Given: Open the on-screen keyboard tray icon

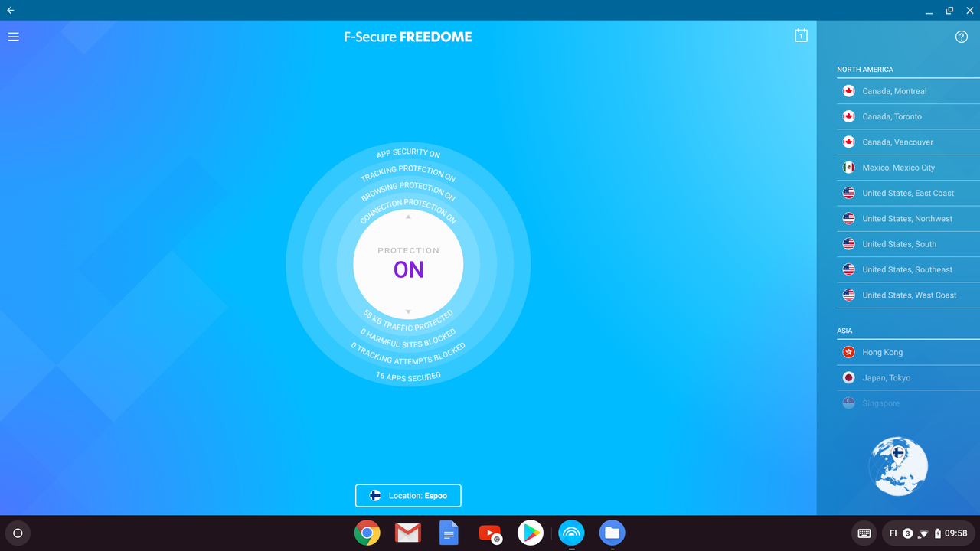Looking at the screenshot, I should [x=864, y=533].
